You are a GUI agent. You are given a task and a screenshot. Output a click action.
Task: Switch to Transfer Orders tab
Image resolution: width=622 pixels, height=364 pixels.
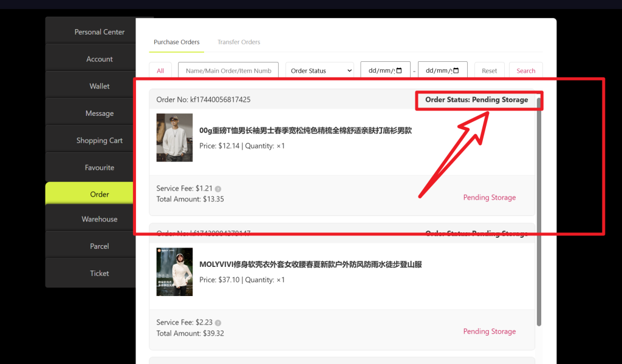[x=239, y=42]
